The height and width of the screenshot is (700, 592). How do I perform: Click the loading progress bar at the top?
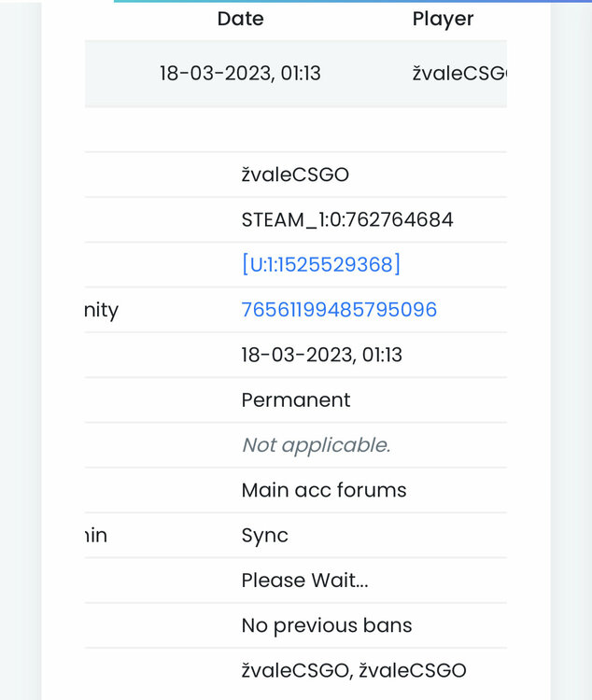click(352, 2)
